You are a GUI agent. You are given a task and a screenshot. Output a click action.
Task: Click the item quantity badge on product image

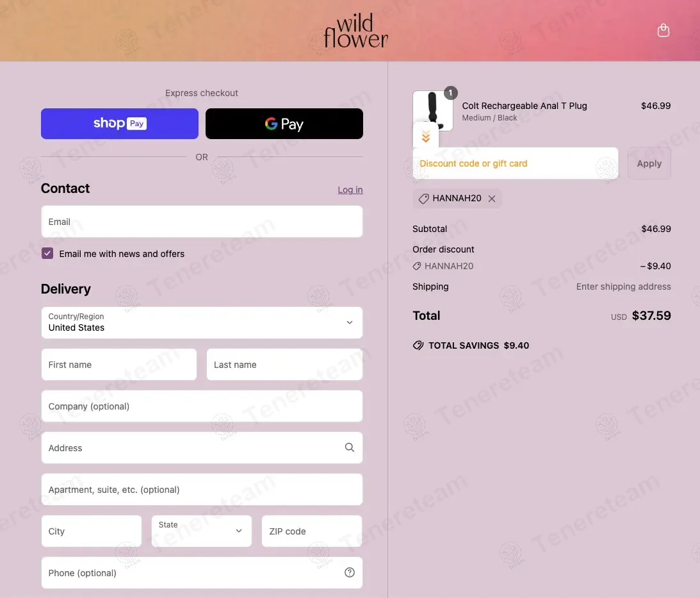(450, 93)
